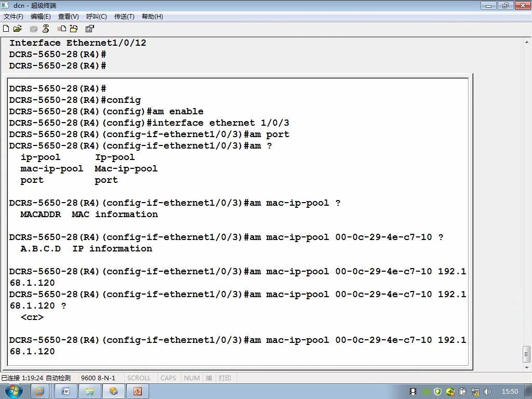Close the dcn terminal window
This screenshot has height=399, width=532.
point(523,5)
